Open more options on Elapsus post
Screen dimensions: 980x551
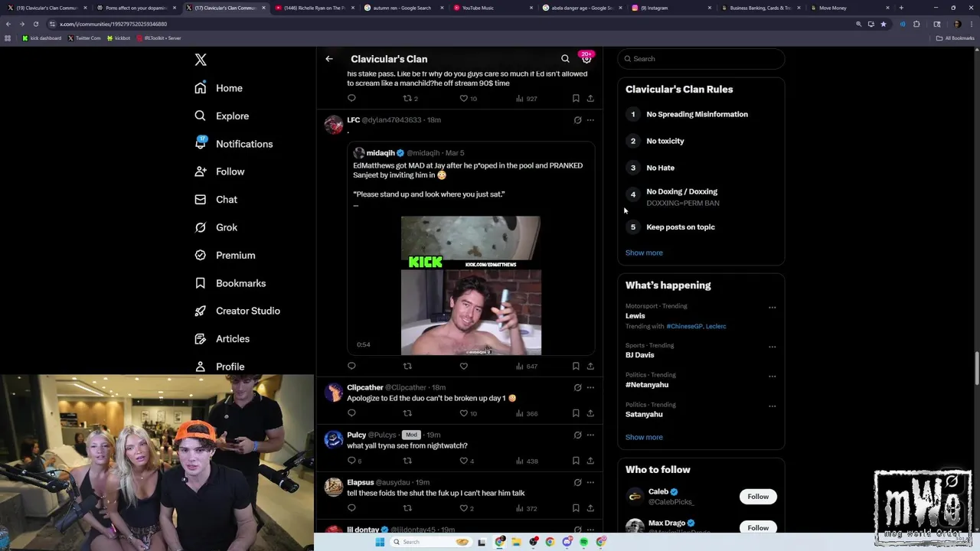pyautogui.click(x=590, y=483)
